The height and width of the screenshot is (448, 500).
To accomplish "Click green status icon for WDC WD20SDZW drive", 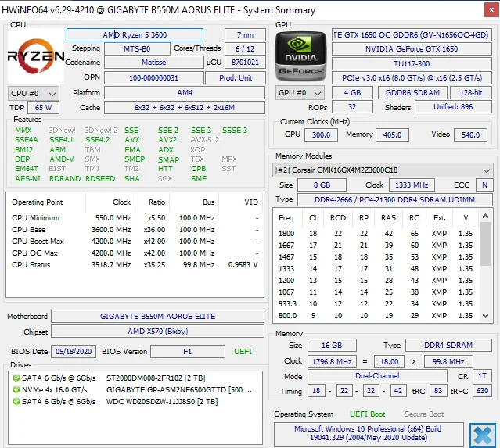I will click(x=16, y=401).
